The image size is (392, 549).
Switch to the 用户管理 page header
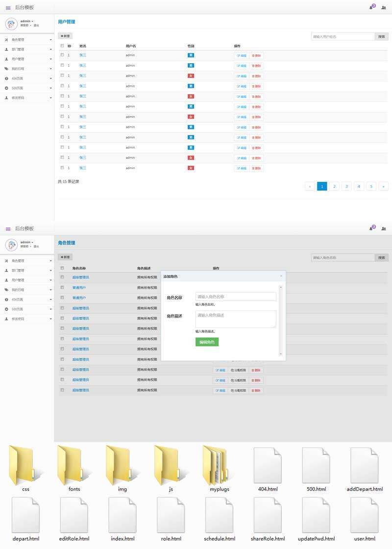click(68, 22)
